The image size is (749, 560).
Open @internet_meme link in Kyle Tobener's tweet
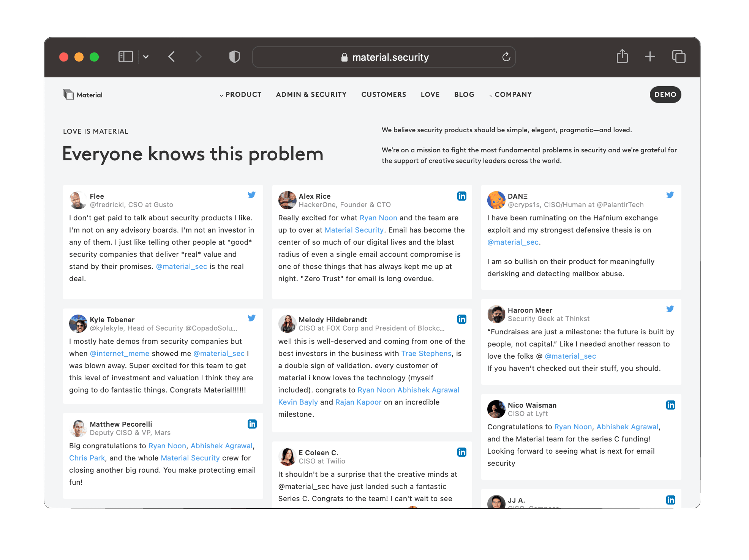120,354
